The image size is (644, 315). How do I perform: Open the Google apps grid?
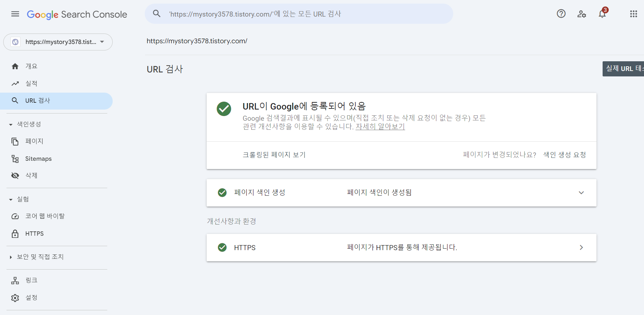click(634, 14)
